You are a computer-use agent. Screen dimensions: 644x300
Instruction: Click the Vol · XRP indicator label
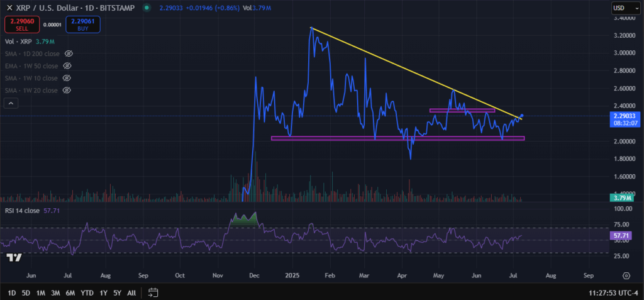pos(19,42)
